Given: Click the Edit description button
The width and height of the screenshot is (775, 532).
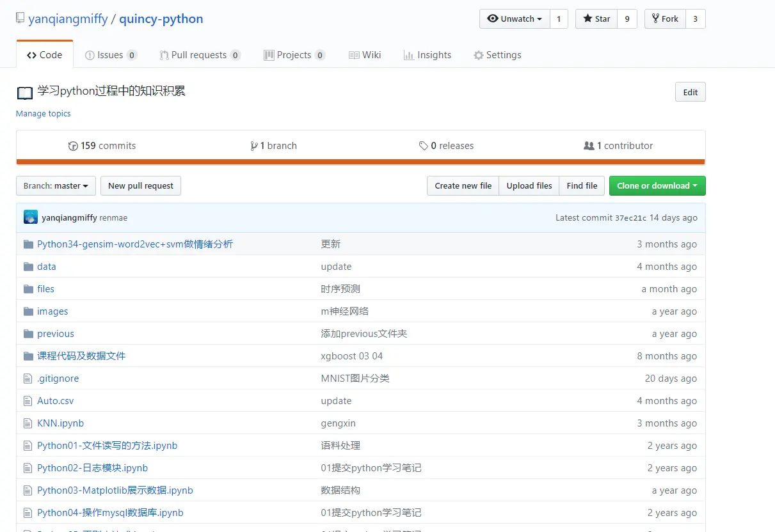Looking at the screenshot, I should click(691, 92).
